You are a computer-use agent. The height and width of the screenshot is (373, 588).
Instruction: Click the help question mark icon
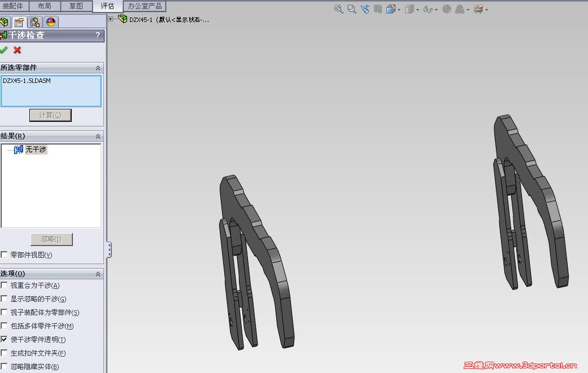click(98, 35)
